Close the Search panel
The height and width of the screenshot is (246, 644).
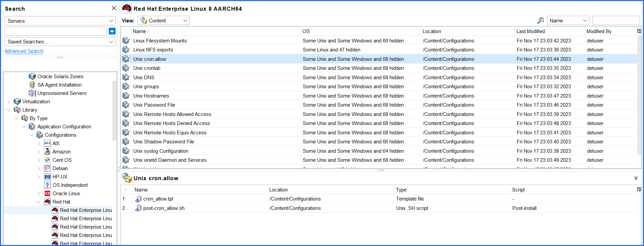coord(114,8)
